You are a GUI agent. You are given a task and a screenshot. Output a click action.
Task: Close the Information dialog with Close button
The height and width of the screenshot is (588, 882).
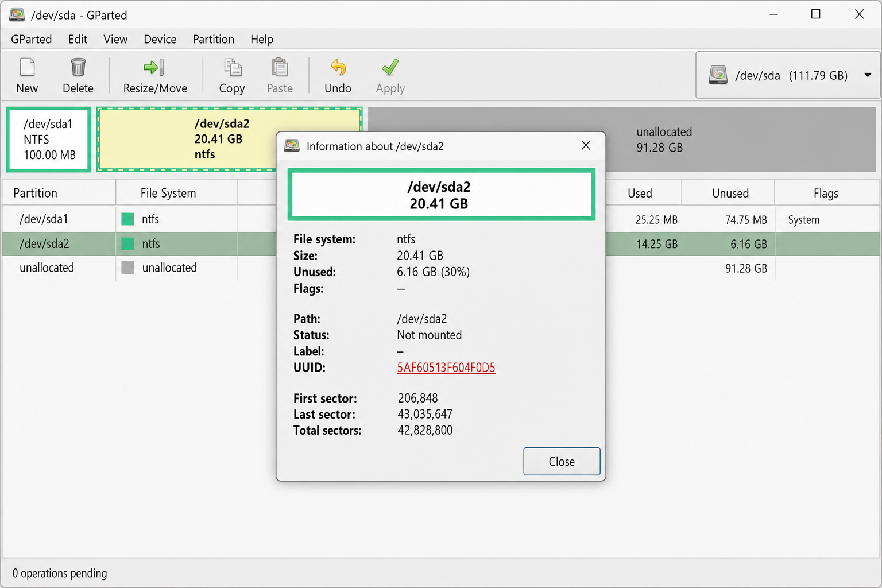tap(562, 461)
